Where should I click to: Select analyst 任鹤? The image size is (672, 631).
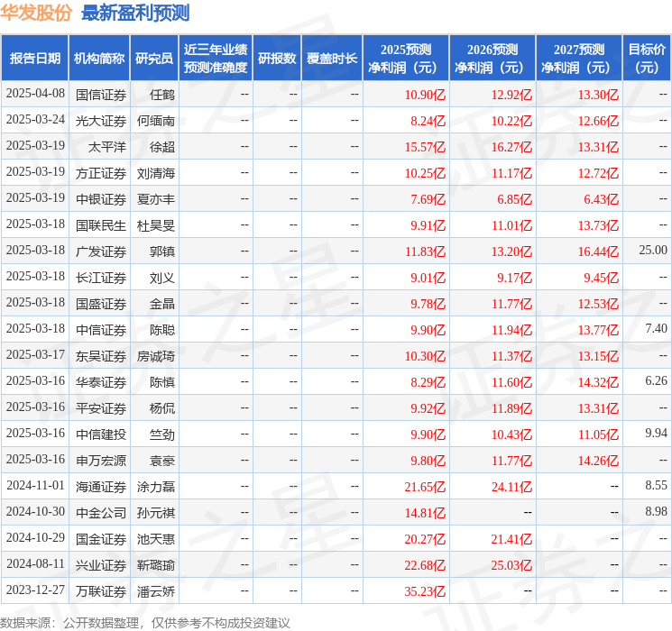(x=162, y=95)
